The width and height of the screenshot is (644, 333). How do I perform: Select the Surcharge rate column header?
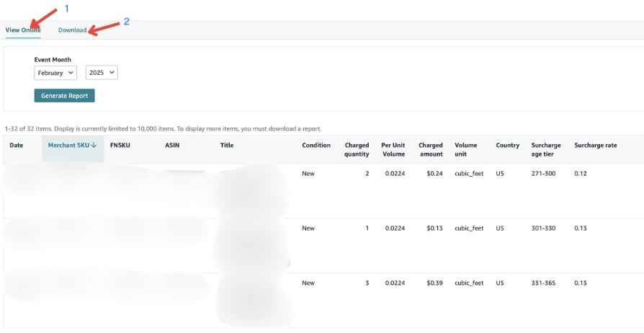[x=595, y=146]
